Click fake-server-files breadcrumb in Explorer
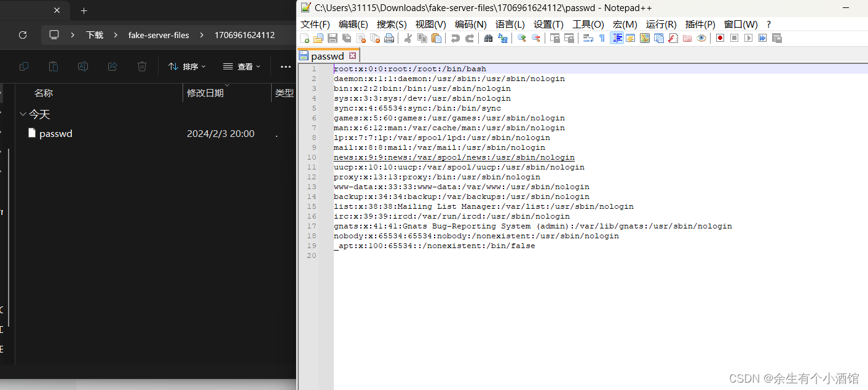This screenshot has width=868, height=390. pyautogui.click(x=159, y=35)
